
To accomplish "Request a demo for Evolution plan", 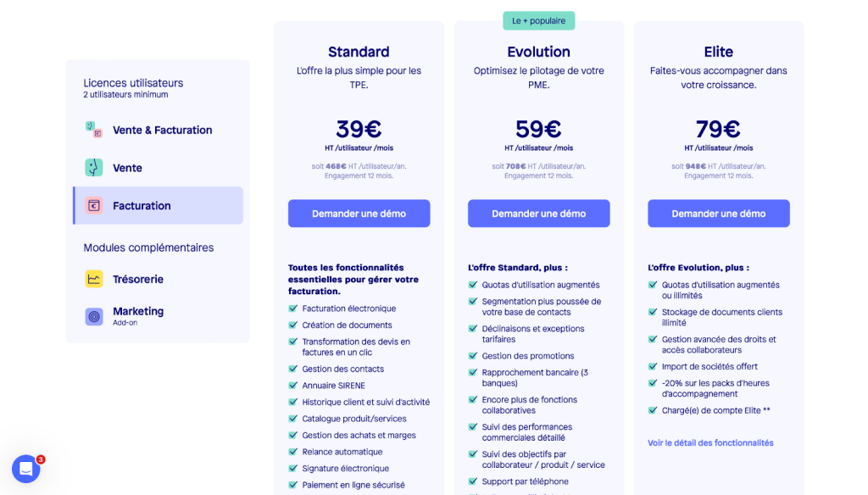I will [538, 214].
